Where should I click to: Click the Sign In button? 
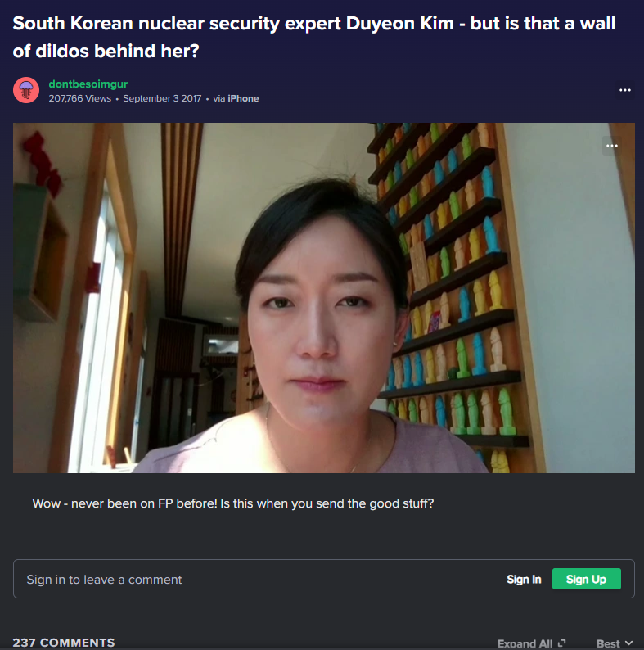[x=524, y=579]
